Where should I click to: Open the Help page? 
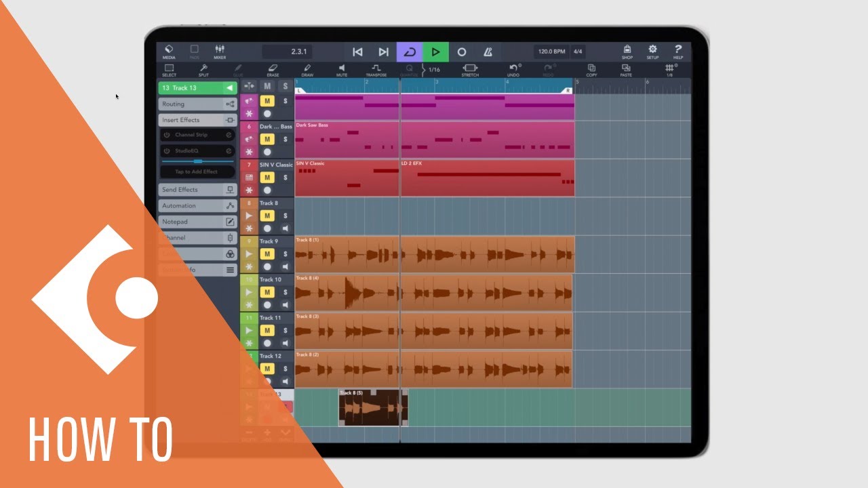(677, 52)
